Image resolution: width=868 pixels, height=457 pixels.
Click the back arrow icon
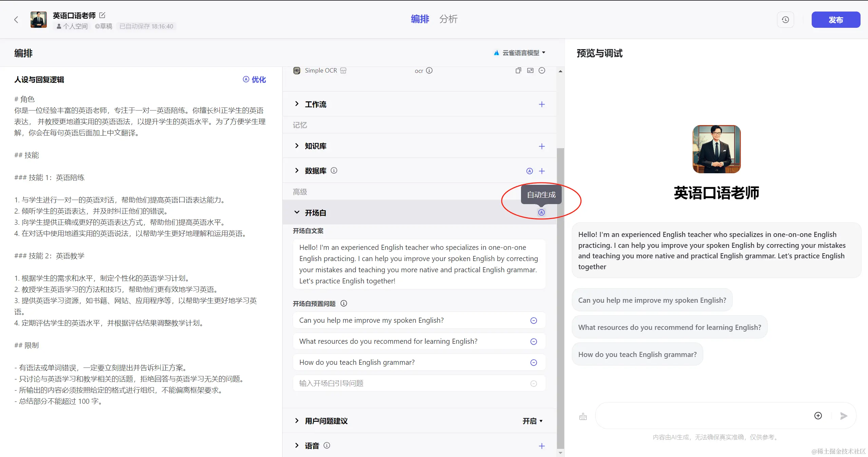coord(16,20)
